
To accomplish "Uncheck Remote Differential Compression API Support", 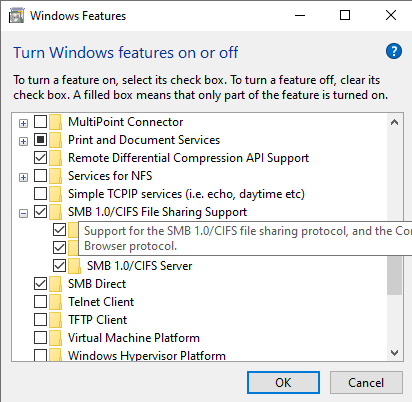I will 40,158.
